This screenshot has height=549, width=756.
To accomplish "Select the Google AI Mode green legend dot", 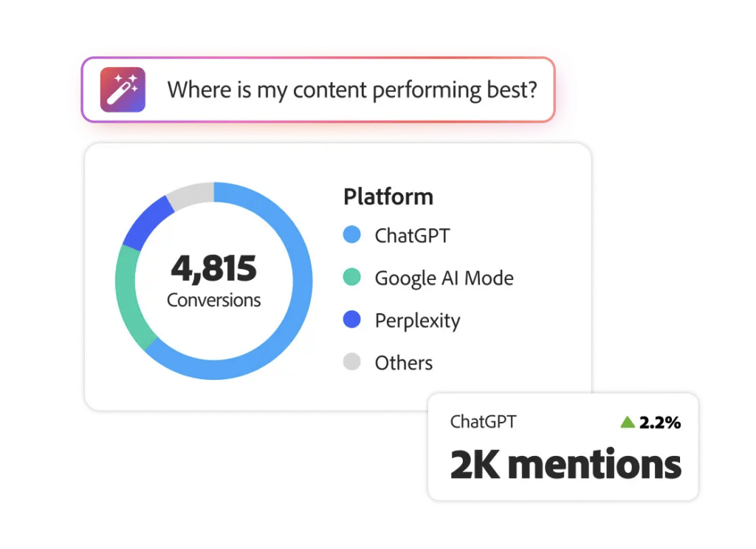I will point(352,277).
